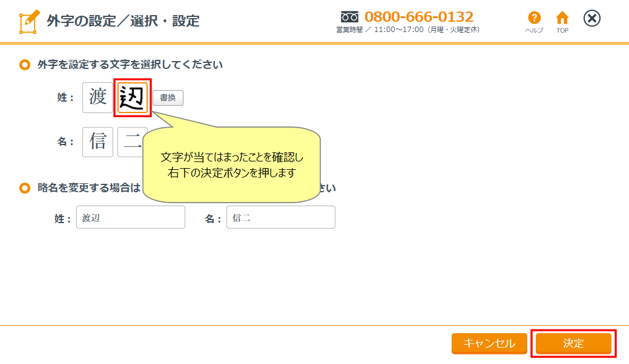
Task: Open the ヘルプ help icon
Action: click(x=534, y=22)
